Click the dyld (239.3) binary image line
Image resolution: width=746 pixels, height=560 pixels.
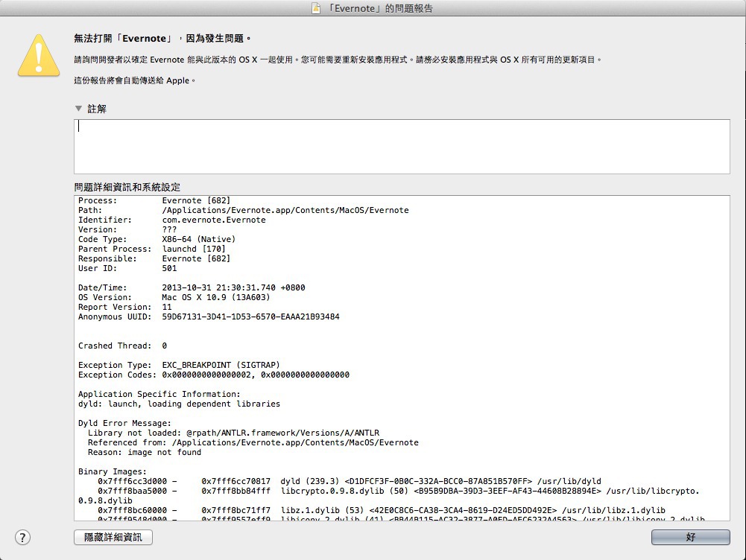[350, 481]
